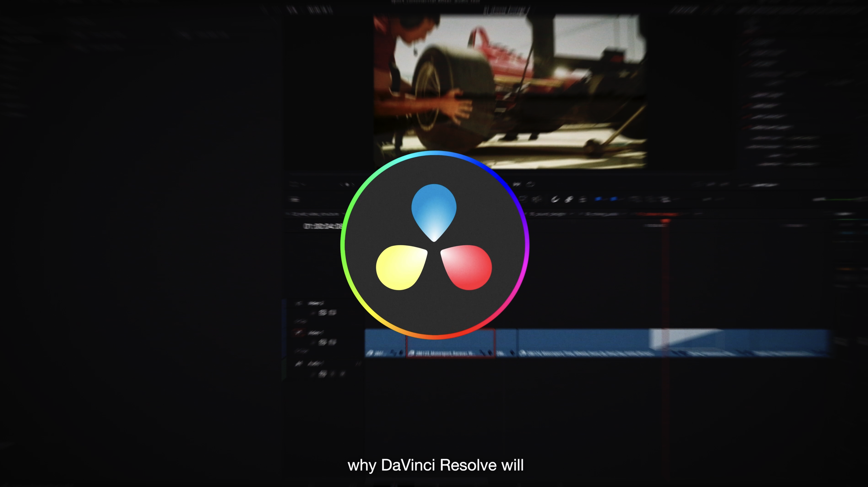Toggle linked selection chain icon
The image size is (868, 487).
tap(569, 199)
